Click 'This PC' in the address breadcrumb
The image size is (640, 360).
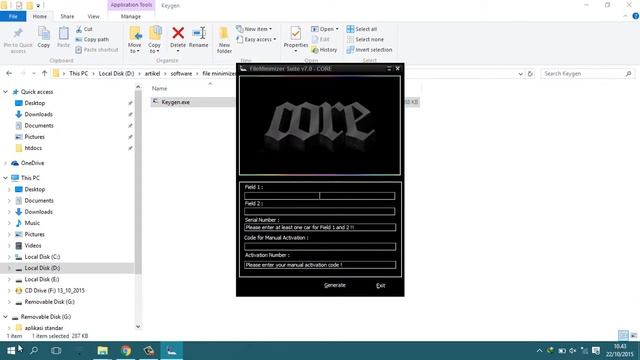78,74
